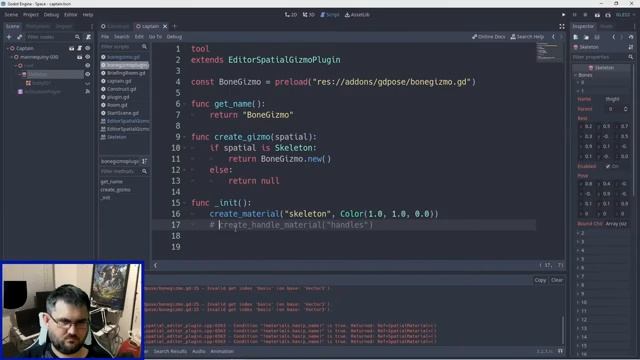This screenshot has width=640, height=360.
Task: Go to previous edited script
Action: point(553,37)
